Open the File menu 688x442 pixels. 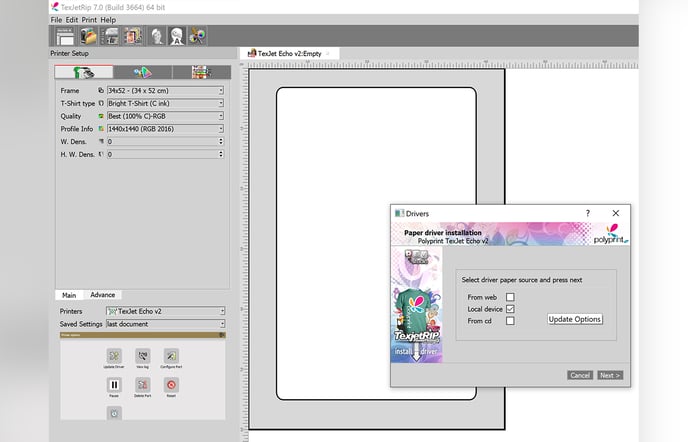[56, 20]
